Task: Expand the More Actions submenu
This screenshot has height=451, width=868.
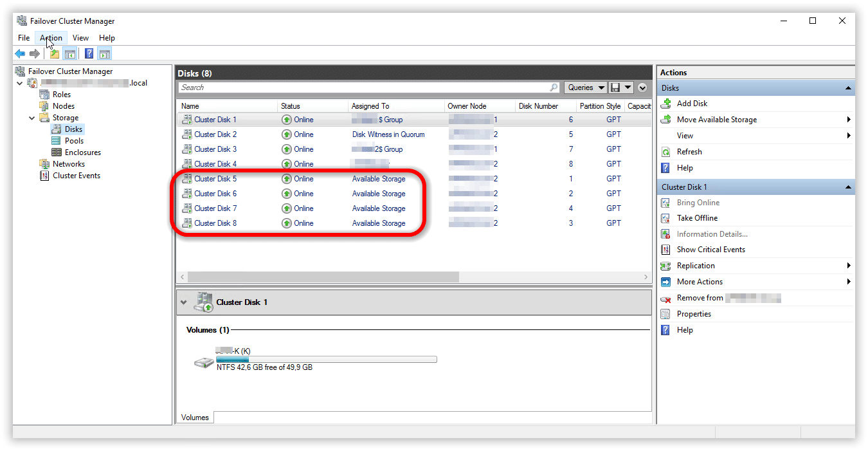Action: pyautogui.click(x=848, y=282)
